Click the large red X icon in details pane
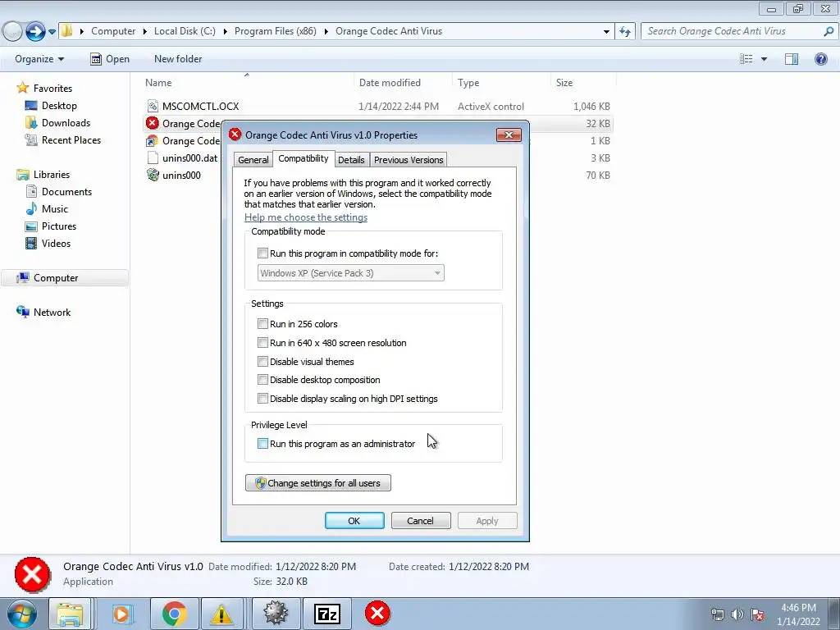This screenshot has height=630, width=840. coord(32,575)
